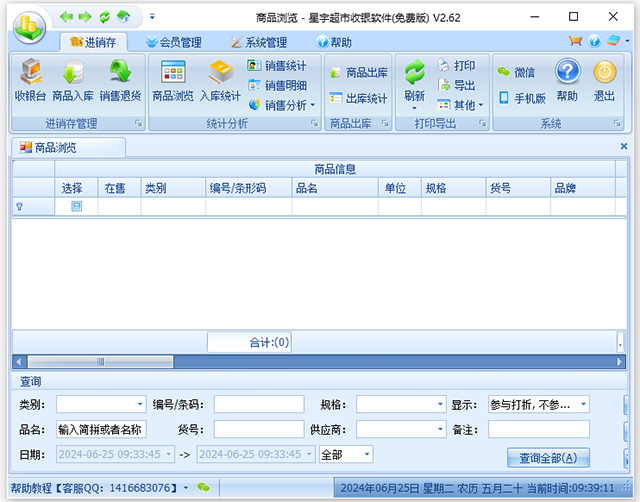The height and width of the screenshot is (502, 640).
Task: Open the quick access toolbar customize arrow
Action: [152, 17]
